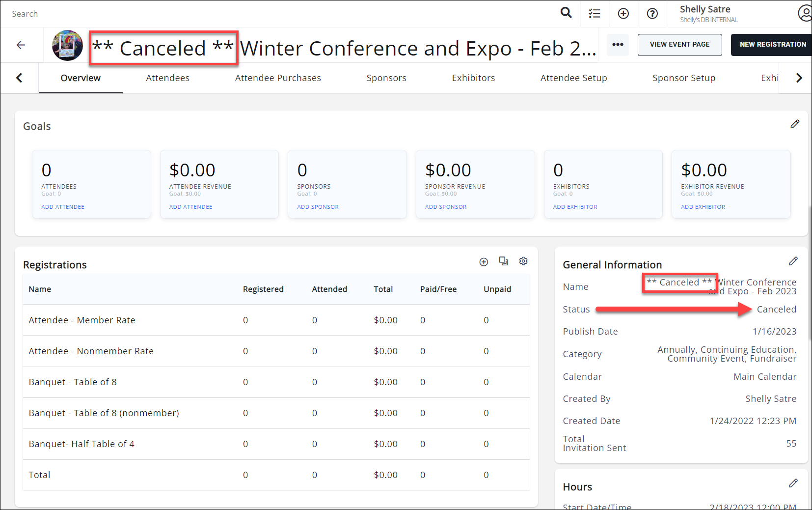
Task: Open the task list icon in header
Action: pos(595,14)
